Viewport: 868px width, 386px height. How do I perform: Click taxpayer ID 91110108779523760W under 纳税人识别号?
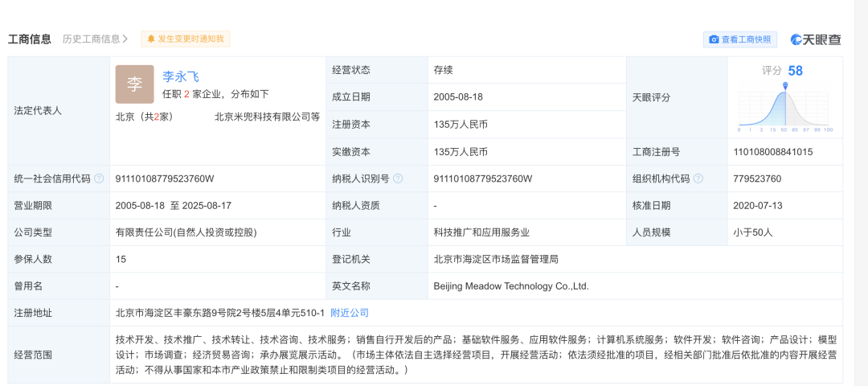pyautogui.click(x=483, y=179)
